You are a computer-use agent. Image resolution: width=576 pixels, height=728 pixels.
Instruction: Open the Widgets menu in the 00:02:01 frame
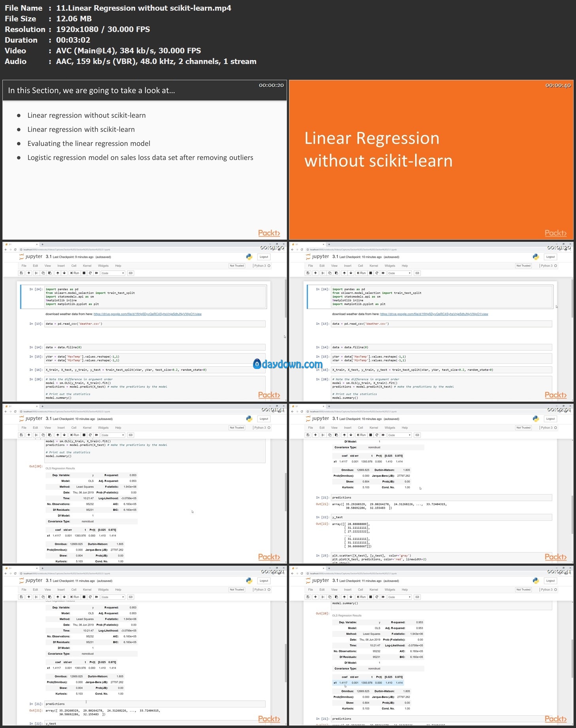coord(390,428)
